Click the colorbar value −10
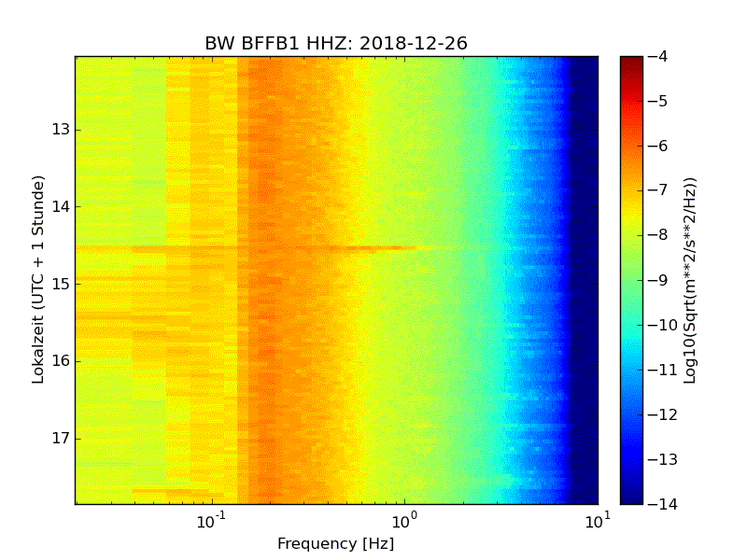The width and height of the screenshot is (747, 560). 662,325
